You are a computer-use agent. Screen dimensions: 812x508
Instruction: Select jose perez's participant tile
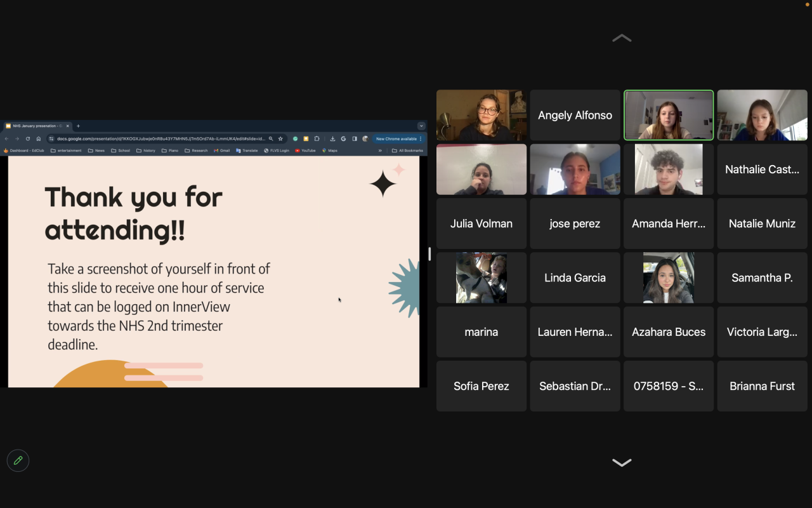click(575, 224)
